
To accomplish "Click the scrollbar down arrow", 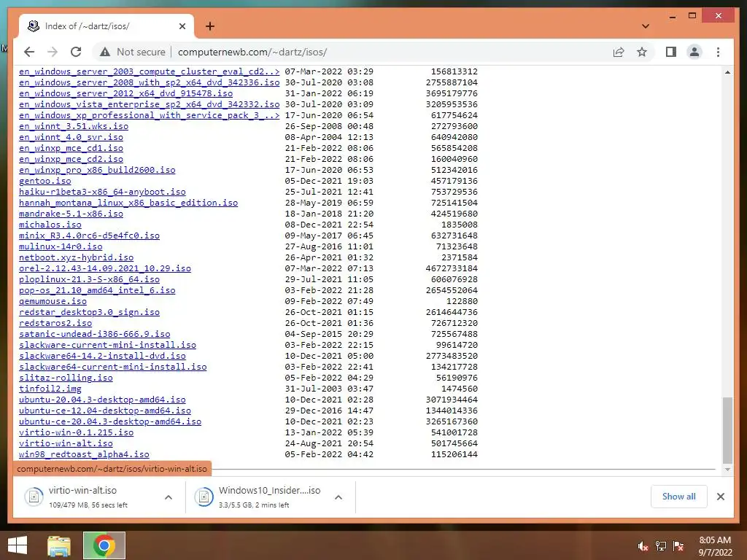I will [x=727, y=470].
